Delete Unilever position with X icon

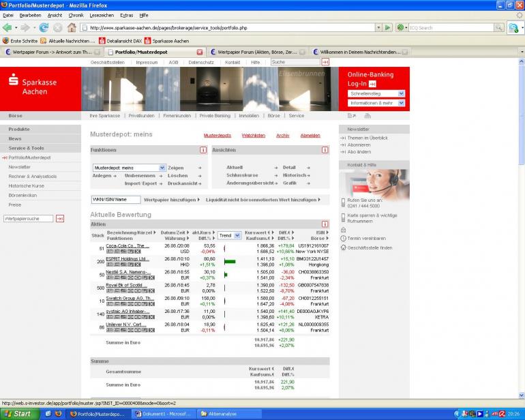(x=151, y=330)
